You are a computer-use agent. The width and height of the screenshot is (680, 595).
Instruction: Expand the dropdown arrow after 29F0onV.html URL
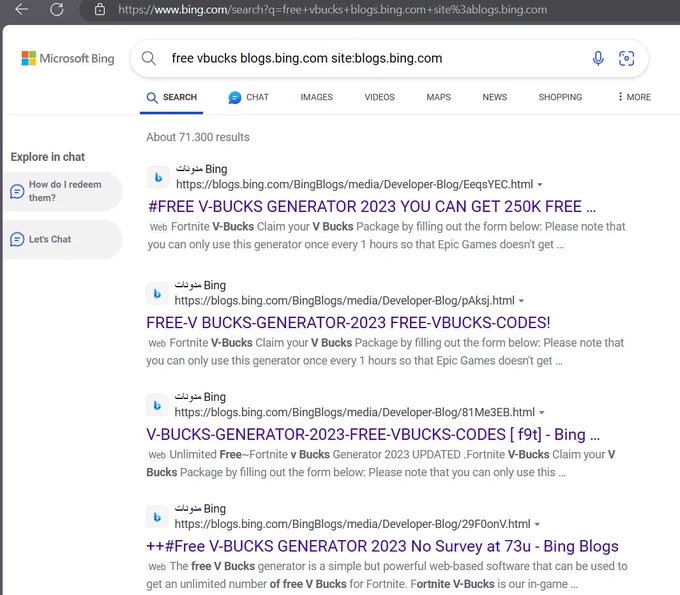(537, 524)
